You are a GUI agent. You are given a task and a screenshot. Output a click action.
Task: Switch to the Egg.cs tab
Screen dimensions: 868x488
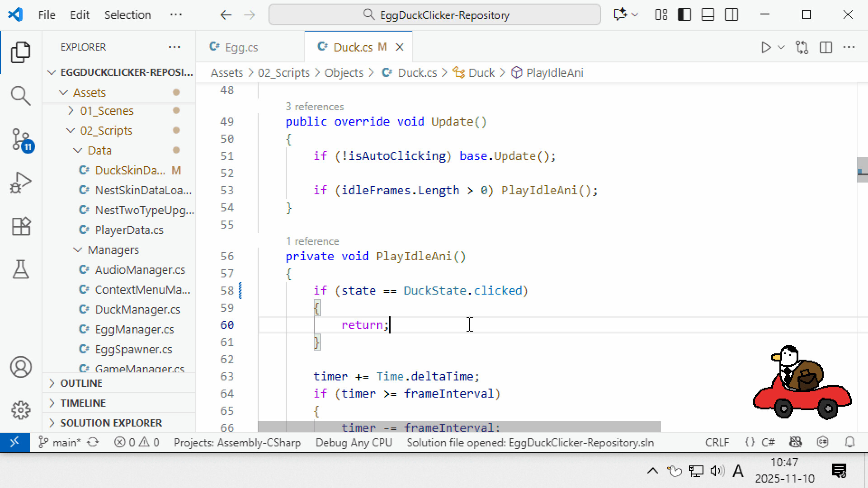tap(241, 47)
